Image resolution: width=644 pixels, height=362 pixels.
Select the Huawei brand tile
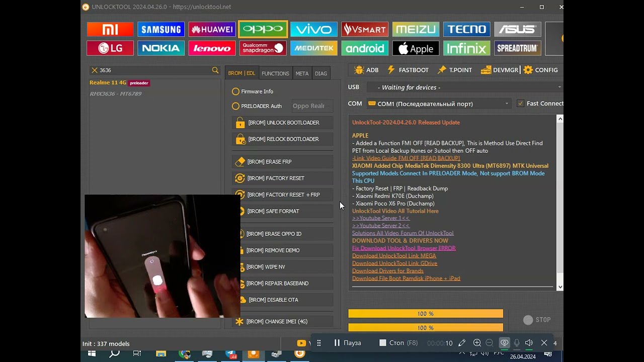[212, 30]
